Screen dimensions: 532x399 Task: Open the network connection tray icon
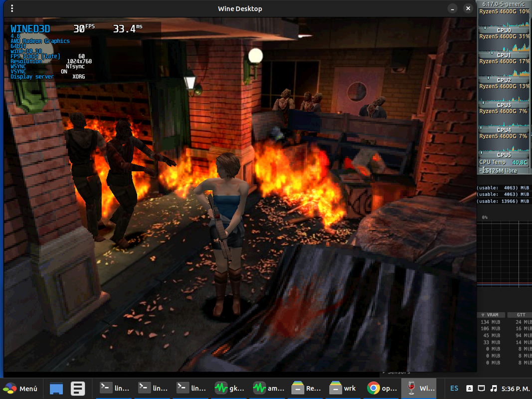pyautogui.click(x=481, y=389)
